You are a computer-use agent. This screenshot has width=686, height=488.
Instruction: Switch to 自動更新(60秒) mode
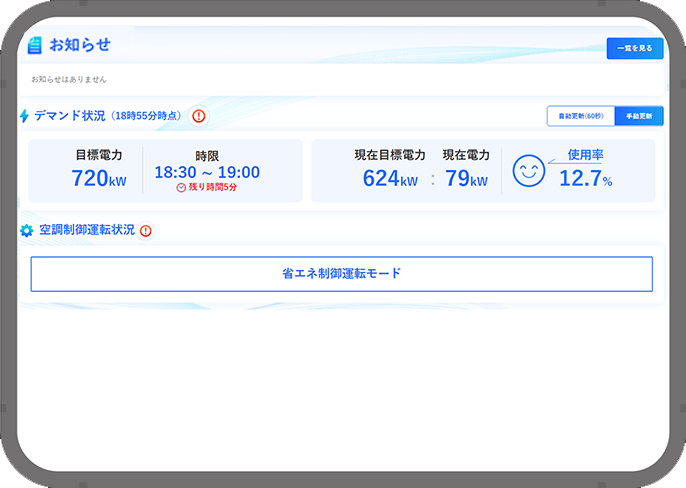(x=580, y=116)
